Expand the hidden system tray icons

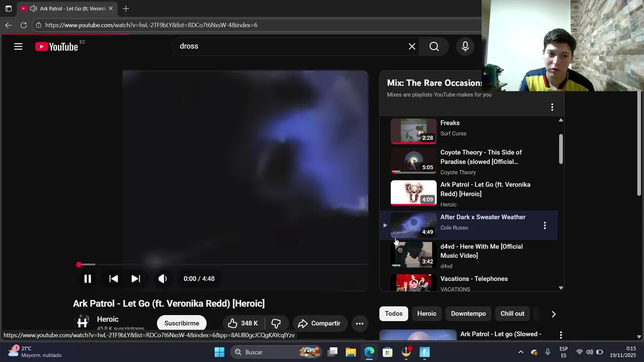[x=521, y=352]
